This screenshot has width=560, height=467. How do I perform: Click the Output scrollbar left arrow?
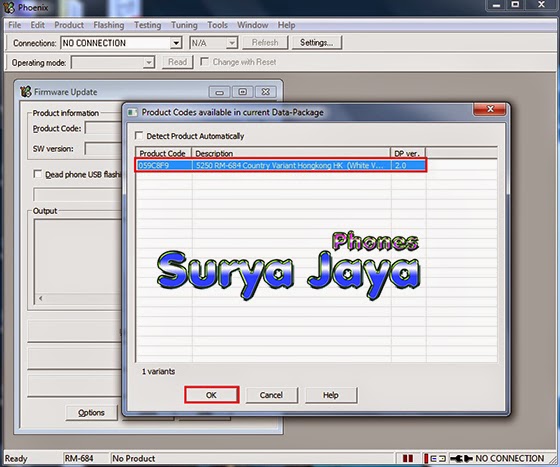[x=40, y=298]
